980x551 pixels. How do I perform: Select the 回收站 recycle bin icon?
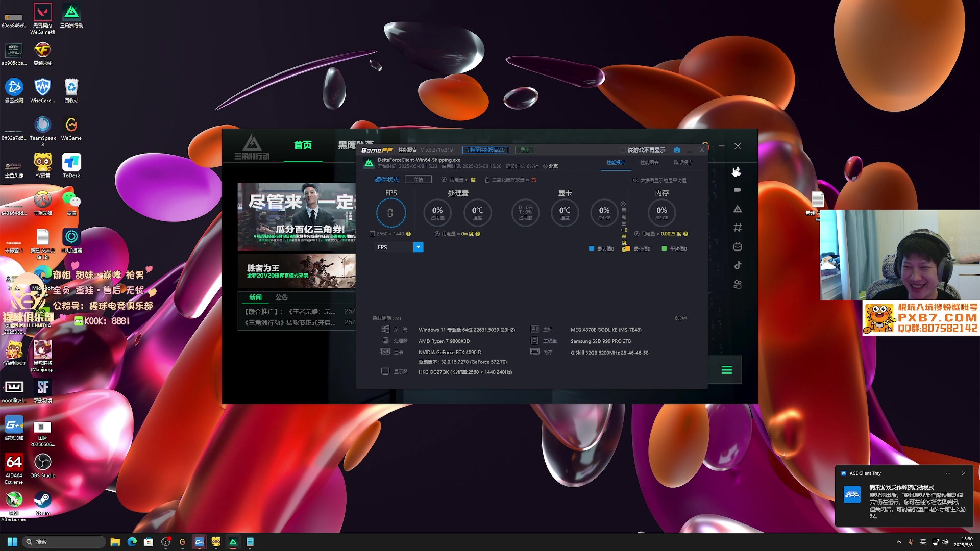click(x=71, y=90)
